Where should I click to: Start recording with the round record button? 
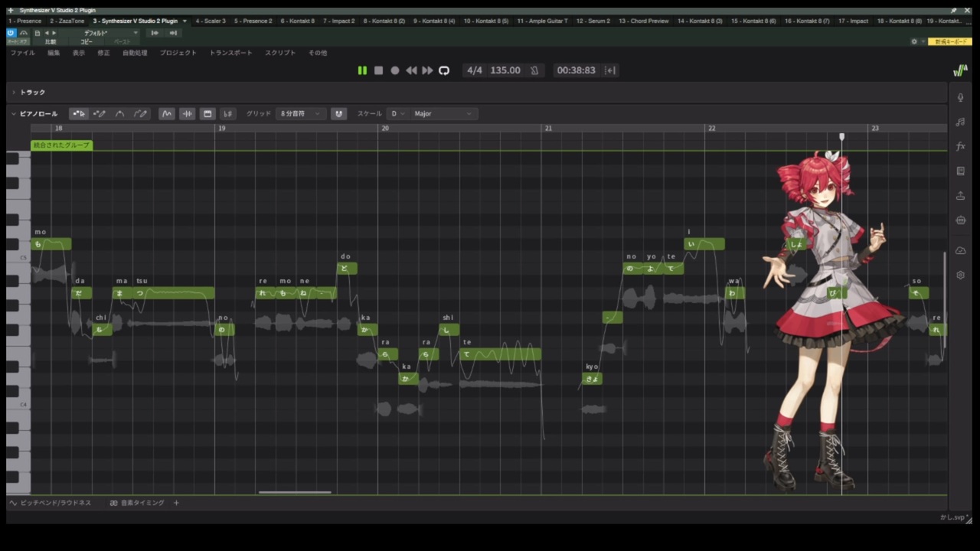(x=395, y=70)
